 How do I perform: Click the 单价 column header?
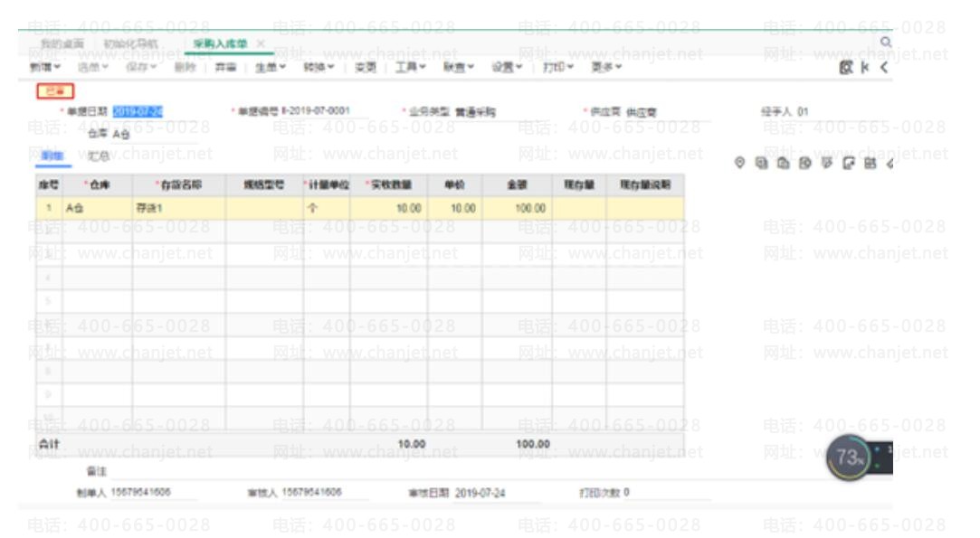(x=455, y=185)
